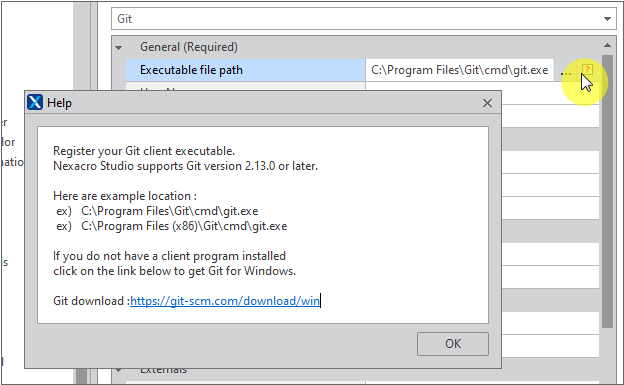Collapse the Externals section triangle
Viewport: 624px width, 385px height.
(119, 370)
